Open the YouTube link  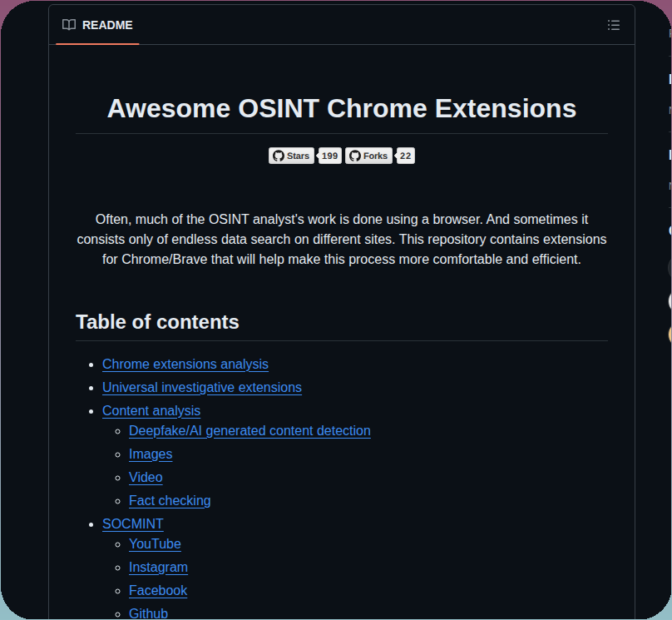click(x=155, y=544)
